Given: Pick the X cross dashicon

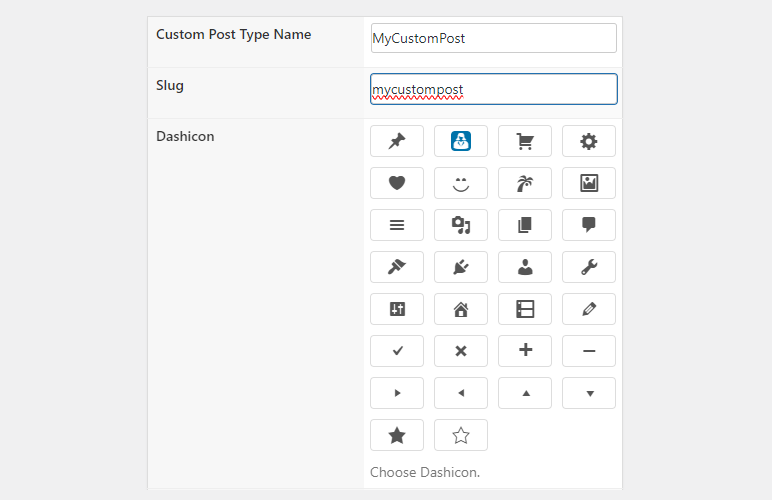Looking at the screenshot, I should (x=461, y=351).
